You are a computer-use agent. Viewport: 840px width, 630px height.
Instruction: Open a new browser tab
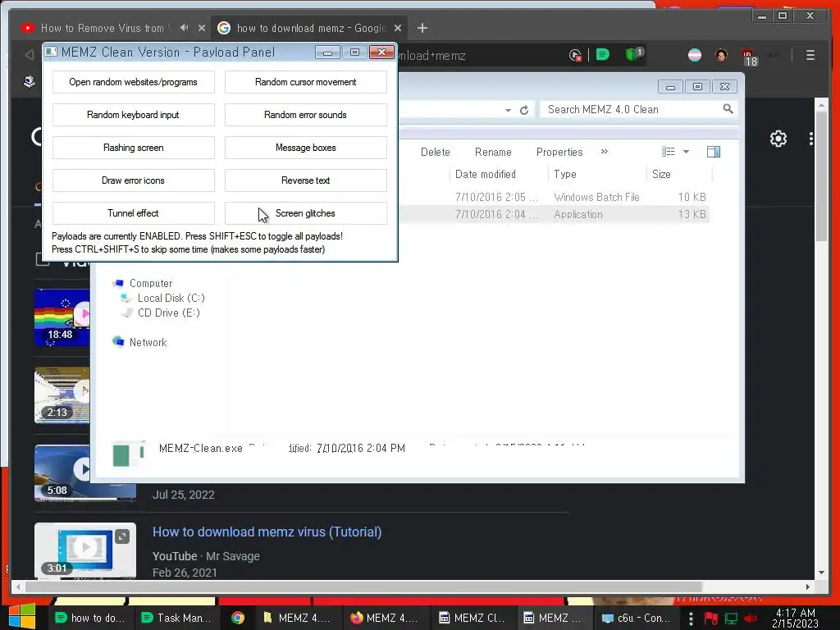[422, 28]
